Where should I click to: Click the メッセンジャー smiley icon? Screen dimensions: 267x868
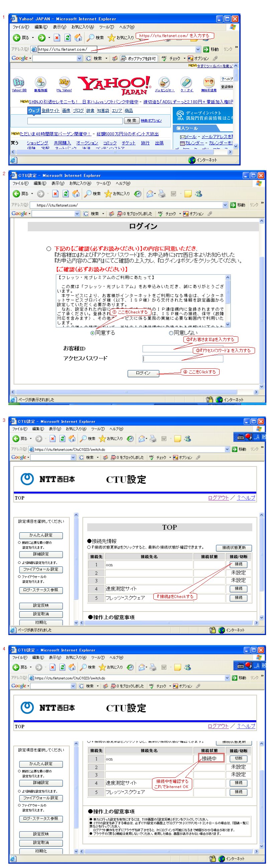point(164,82)
